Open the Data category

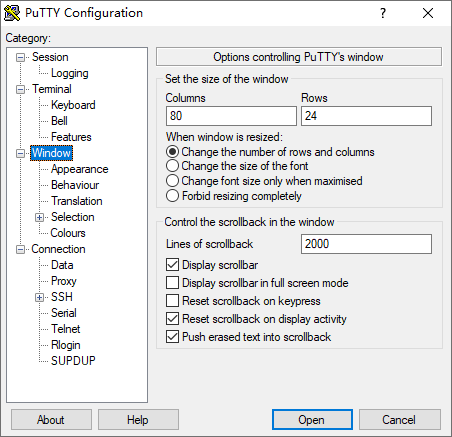[62, 265]
